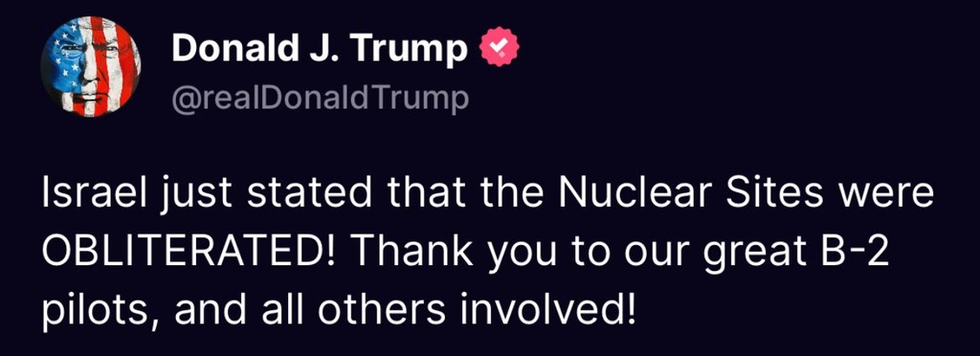Click the middle initial J. in name
Viewport: 980px width, 356px height.
pos(328,50)
